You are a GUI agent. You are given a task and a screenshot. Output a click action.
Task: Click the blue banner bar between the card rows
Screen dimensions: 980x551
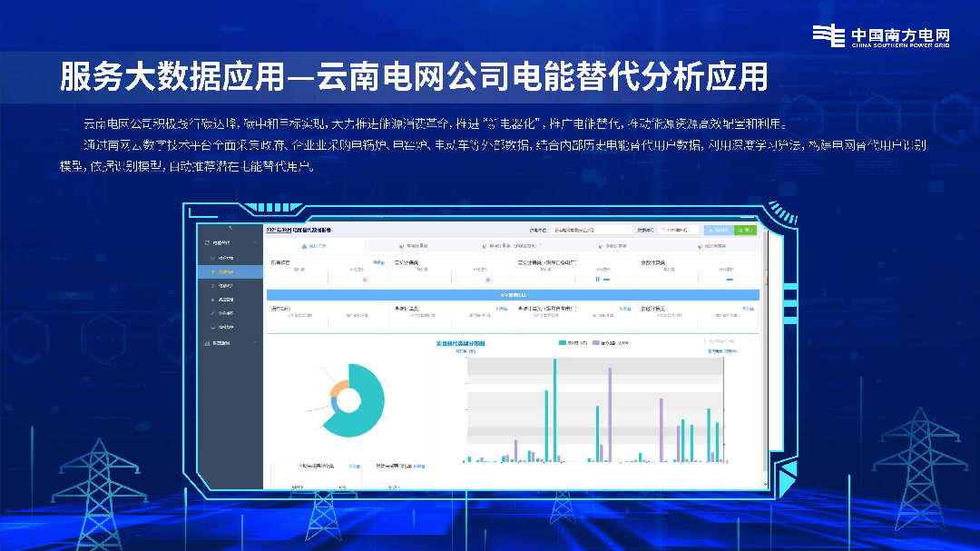click(513, 295)
